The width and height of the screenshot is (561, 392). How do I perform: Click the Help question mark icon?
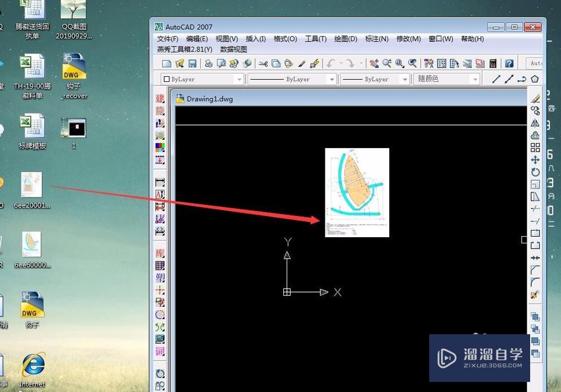509,64
